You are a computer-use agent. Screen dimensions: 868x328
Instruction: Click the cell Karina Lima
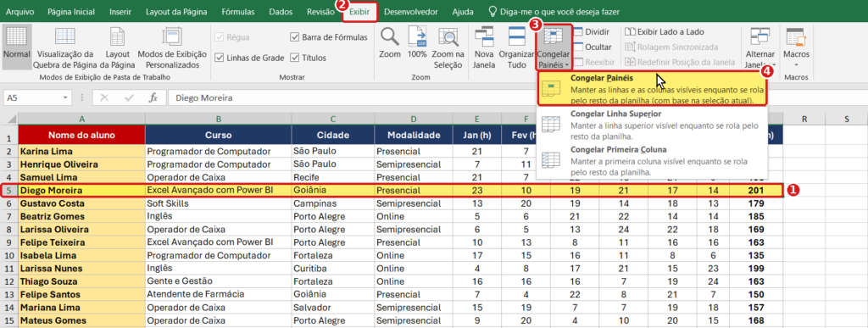click(x=82, y=151)
